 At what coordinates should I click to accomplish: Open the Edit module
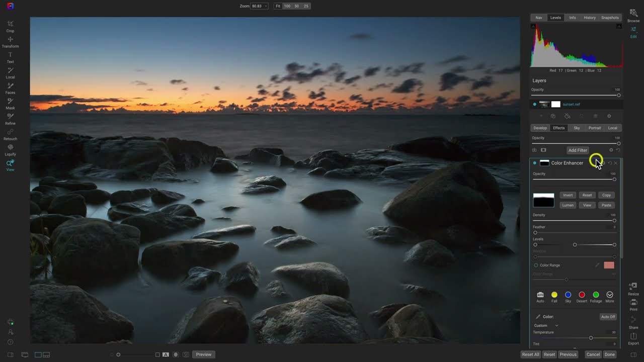click(633, 32)
